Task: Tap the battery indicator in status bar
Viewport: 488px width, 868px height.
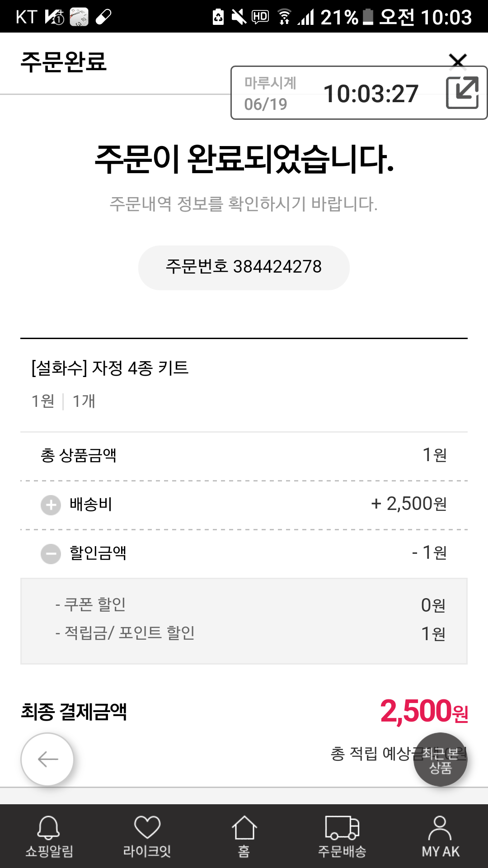Action: [x=368, y=17]
